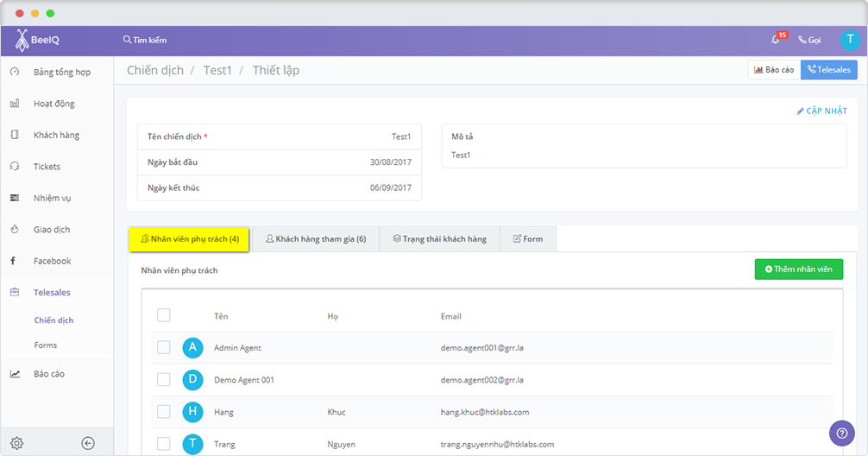The image size is (868, 456).
Task: Open the Facebook sidebar item
Action: pos(52,261)
